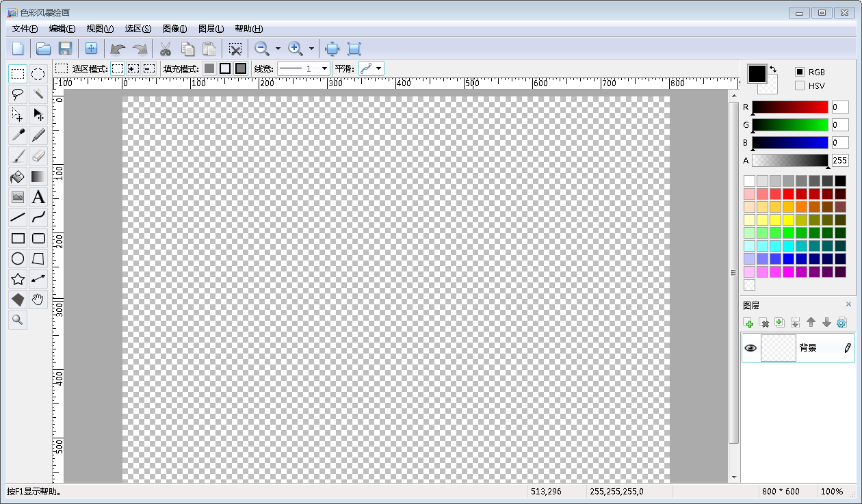This screenshot has width=862, height=504.
Task: Select the rectangular selection tool
Action: [x=18, y=74]
